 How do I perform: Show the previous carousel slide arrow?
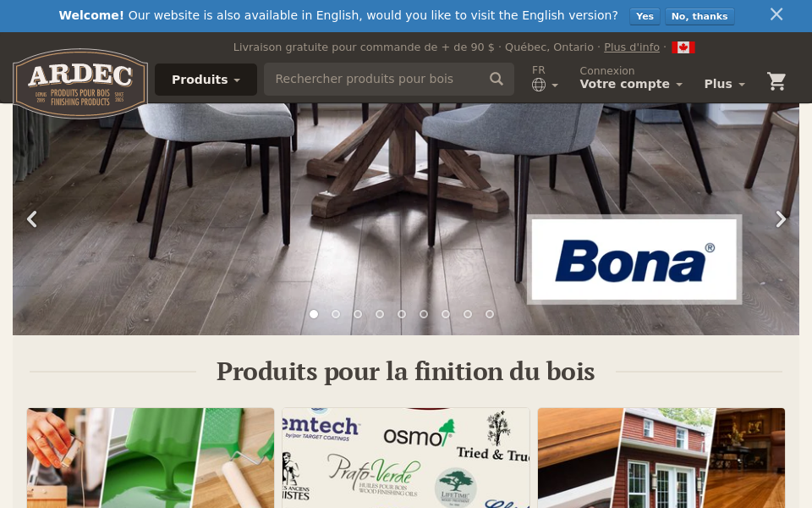[x=31, y=219]
